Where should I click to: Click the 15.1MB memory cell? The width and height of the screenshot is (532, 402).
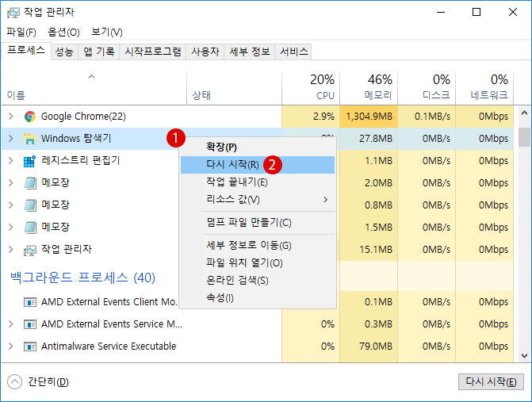point(369,250)
